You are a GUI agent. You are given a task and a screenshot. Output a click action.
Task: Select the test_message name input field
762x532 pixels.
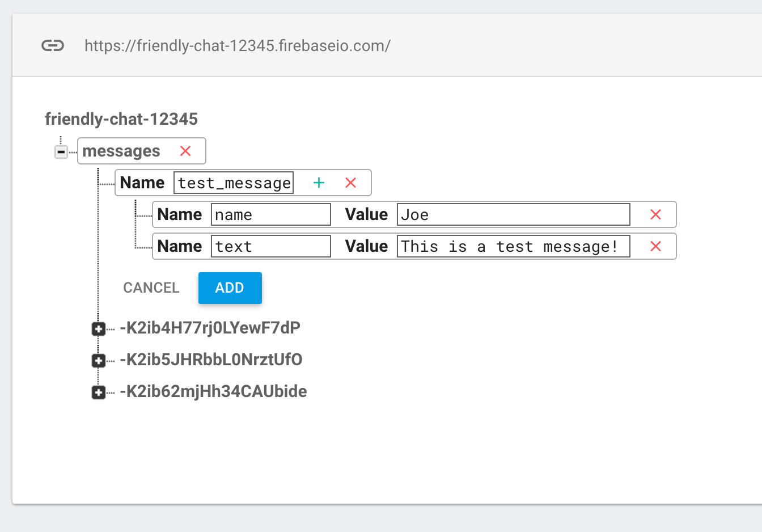[234, 183]
